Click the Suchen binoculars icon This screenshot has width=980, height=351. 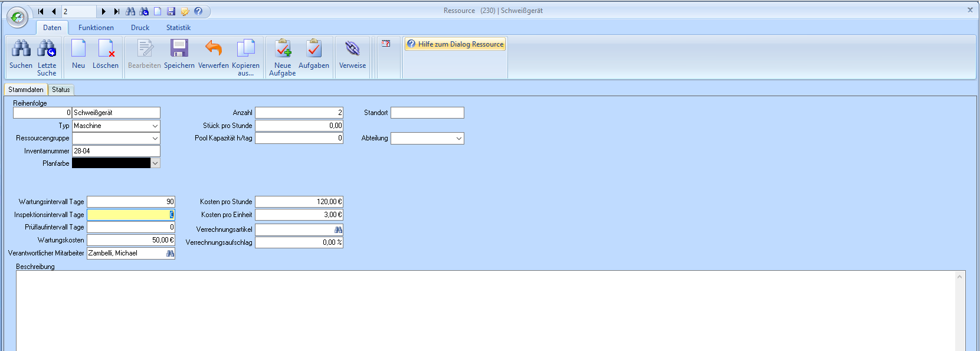[21, 49]
